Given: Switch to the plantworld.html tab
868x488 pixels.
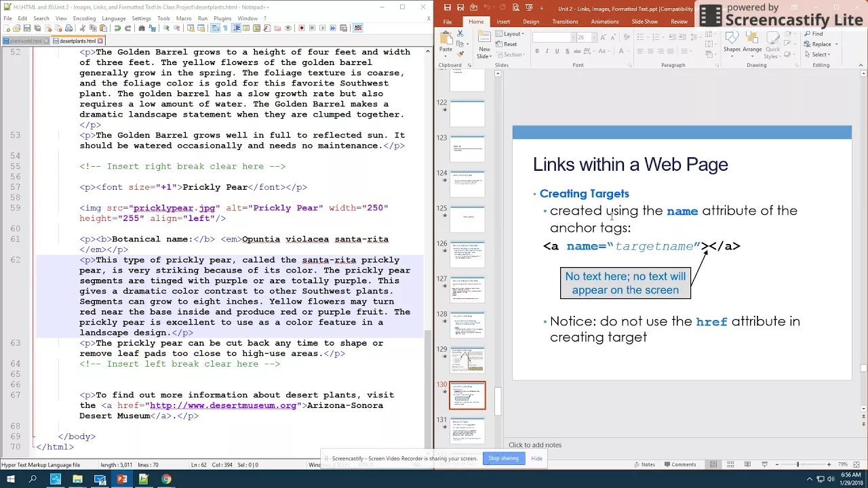Looking at the screenshot, I should tap(24, 41).
